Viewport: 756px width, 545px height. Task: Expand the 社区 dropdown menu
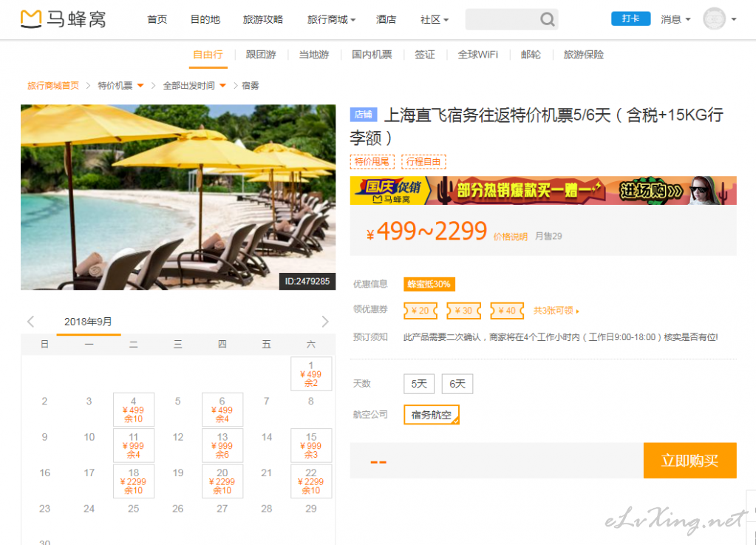pos(435,20)
